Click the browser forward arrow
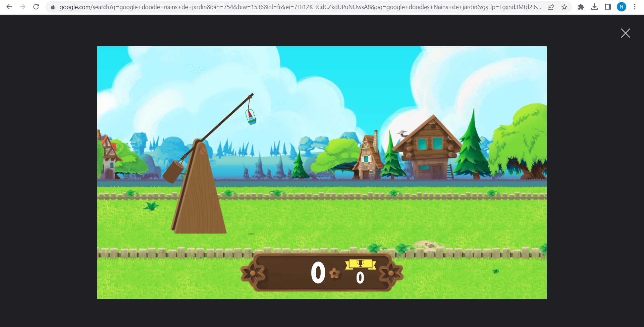 point(23,7)
